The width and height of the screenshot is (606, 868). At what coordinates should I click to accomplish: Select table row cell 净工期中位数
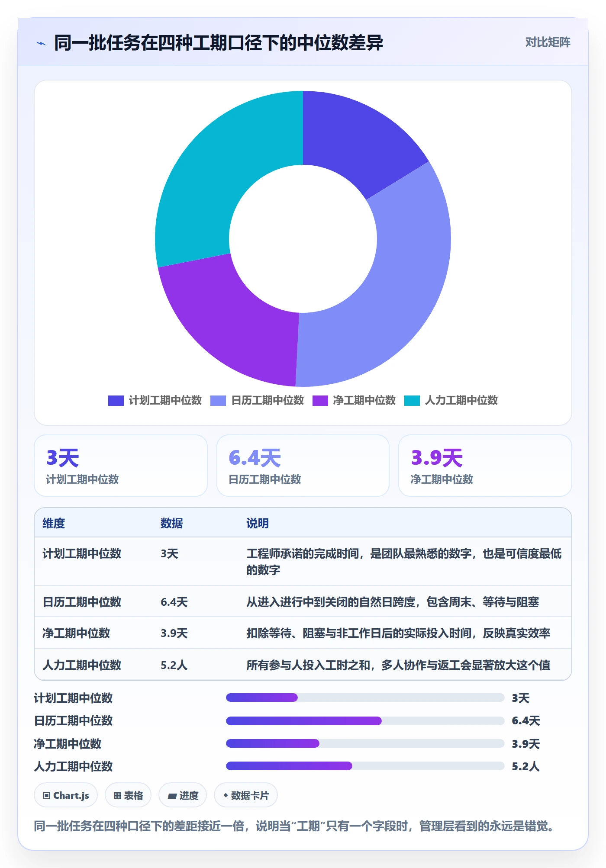(76, 633)
